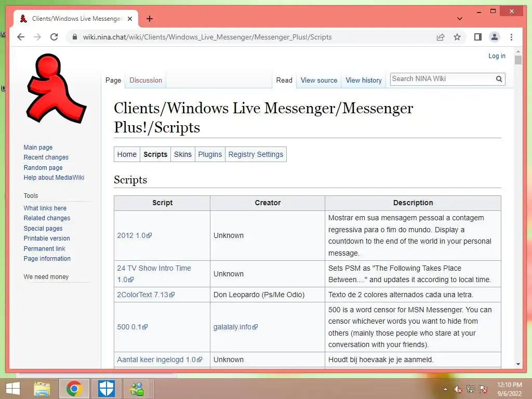
Task: Open Chrome side panel
Action: 478,37
